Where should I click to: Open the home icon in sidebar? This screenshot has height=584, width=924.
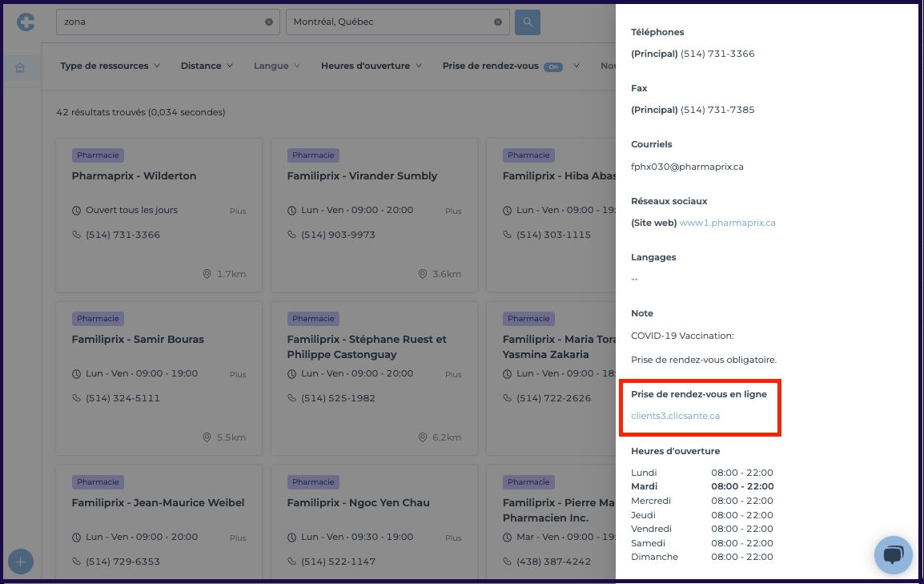[x=20, y=68]
